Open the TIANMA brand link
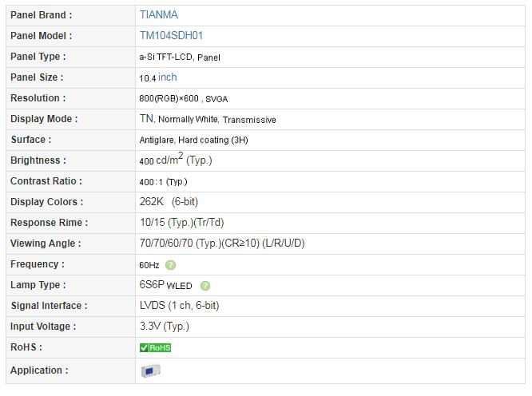 [x=159, y=14]
